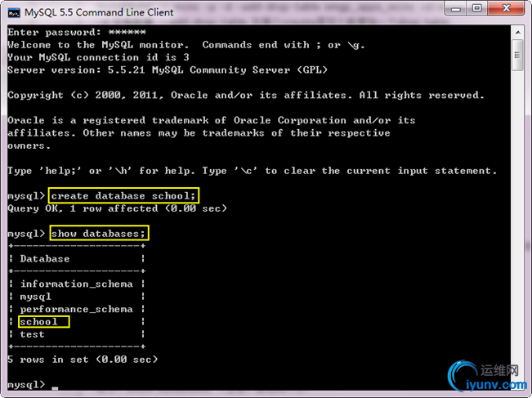Click the window title 'MySQL 5.5 Command Line Client'

[x=99, y=12]
